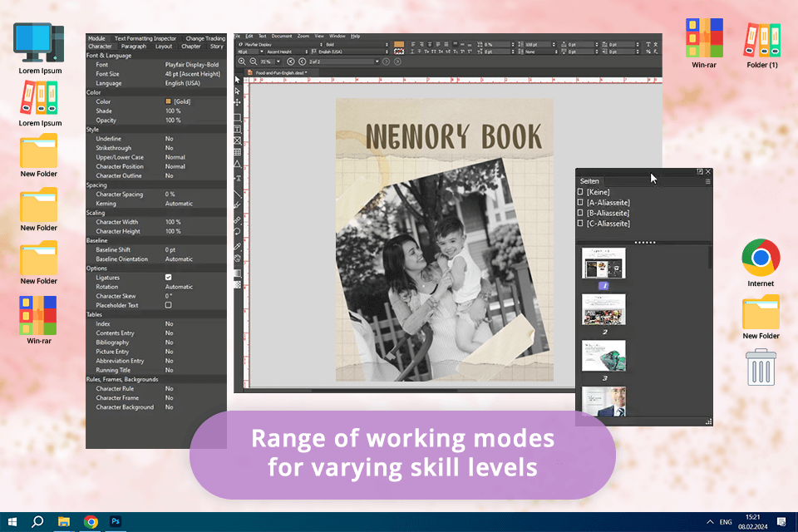Image resolution: width=798 pixels, height=532 pixels.
Task: Select the gradient tool
Action: coord(237,273)
